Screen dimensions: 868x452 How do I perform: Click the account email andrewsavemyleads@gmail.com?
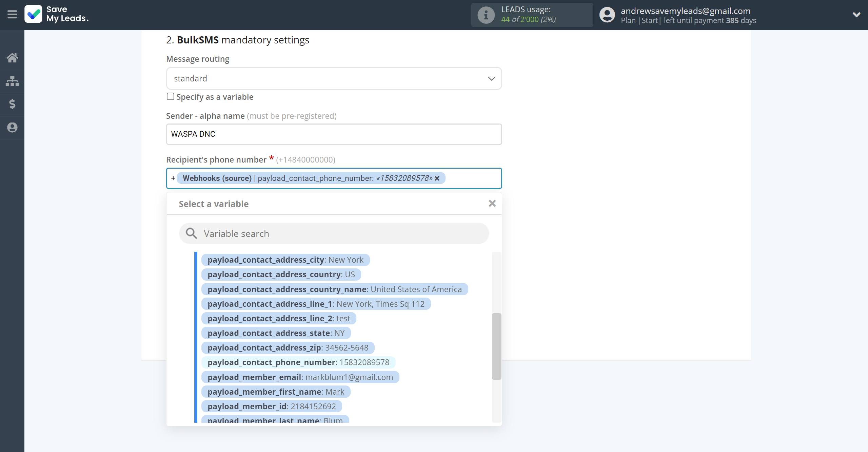coord(686,11)
